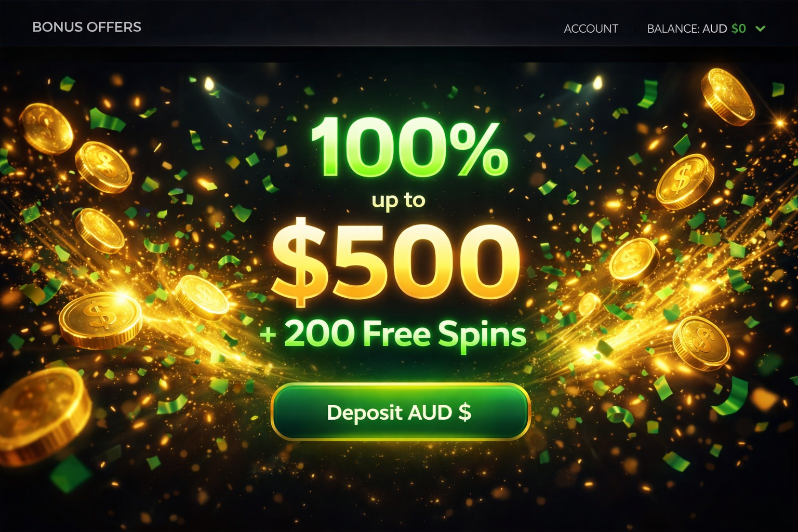Click the small coin just left of $500
Screen dimensions: 798x532
pyautogui.click(x=202, y=298)
